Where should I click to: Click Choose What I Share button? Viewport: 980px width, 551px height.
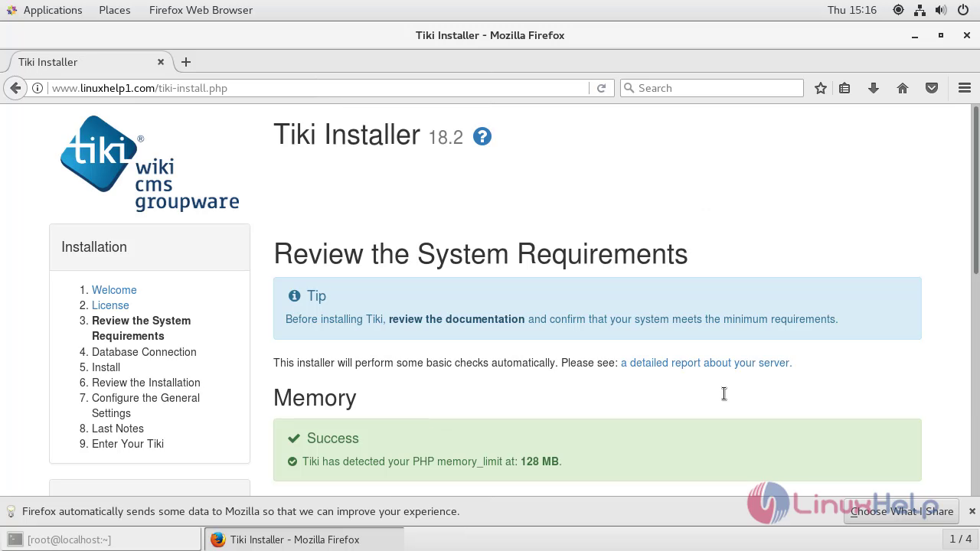click(902, 511)
